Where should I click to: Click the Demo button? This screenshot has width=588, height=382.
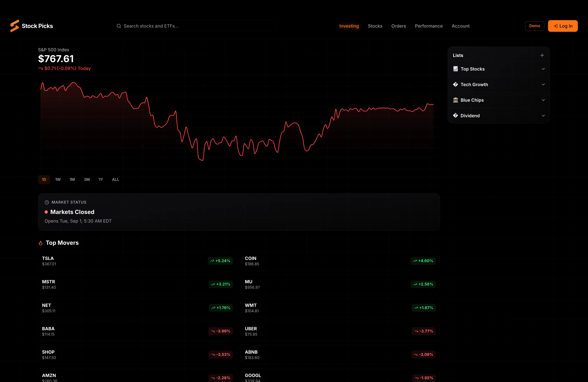(x=534, y=26)
